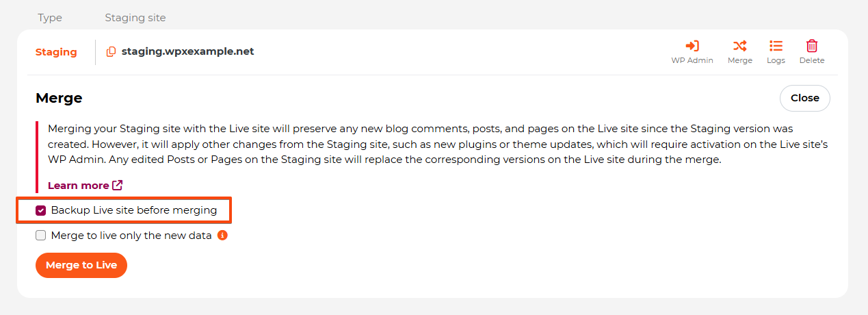Uncheck Backup Live site before merging
This screenshot has height=315, width=868.
tap(41, 210)
